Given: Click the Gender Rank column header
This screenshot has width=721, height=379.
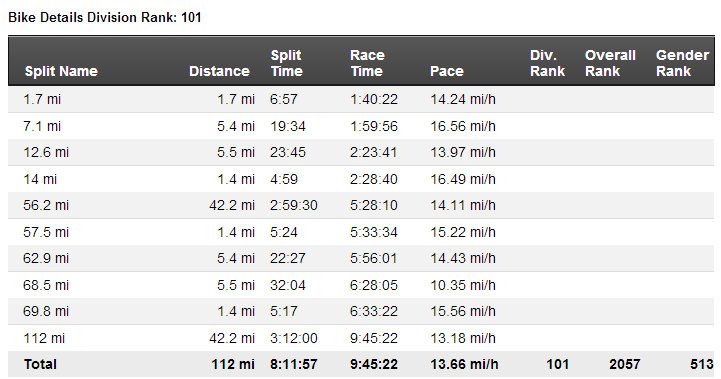Looking at the screenshot, I should coord(682,63).
